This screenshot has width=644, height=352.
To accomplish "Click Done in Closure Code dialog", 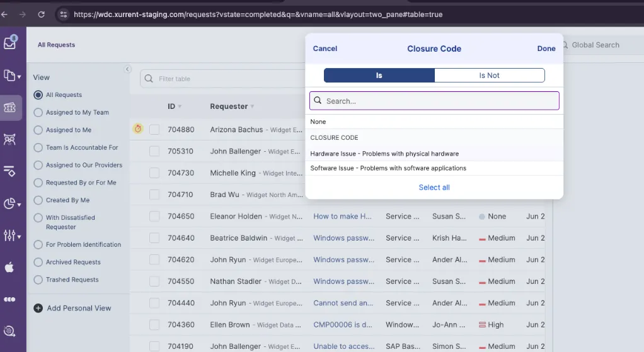I will (x=546, y=48).
